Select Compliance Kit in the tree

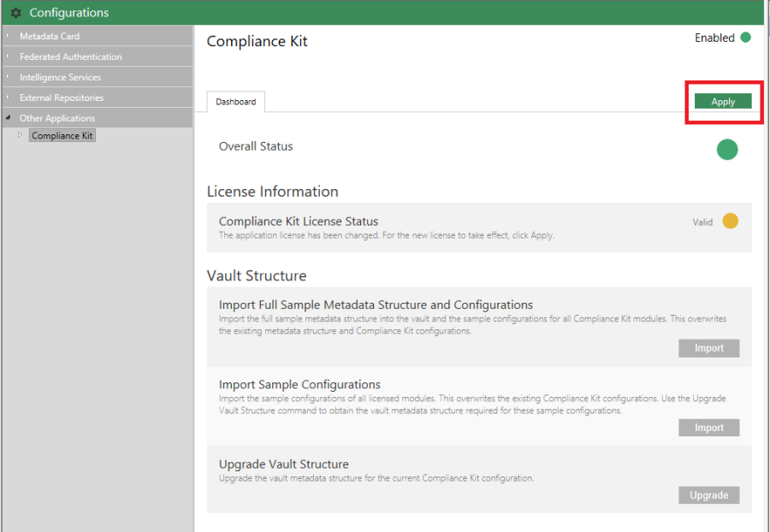pos(62,135)
